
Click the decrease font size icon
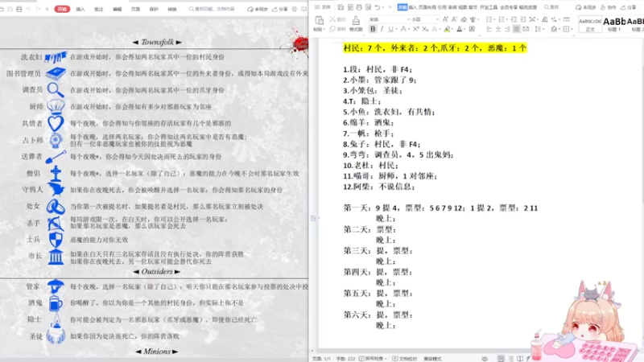(x=454, y=19)
